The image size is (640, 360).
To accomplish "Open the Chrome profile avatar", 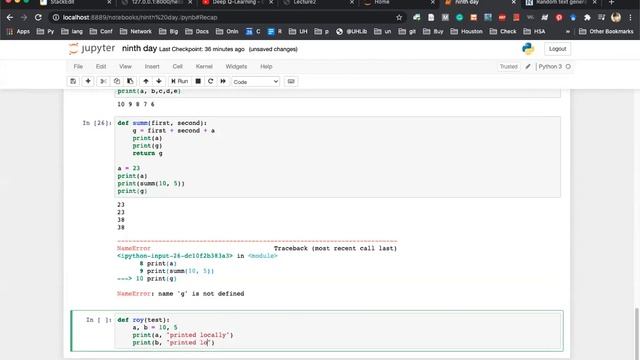I will [616, 18].
